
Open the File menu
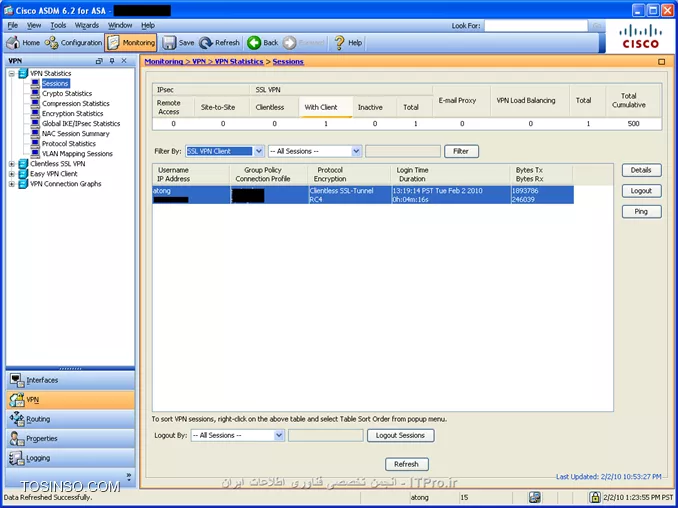point(13,26)
